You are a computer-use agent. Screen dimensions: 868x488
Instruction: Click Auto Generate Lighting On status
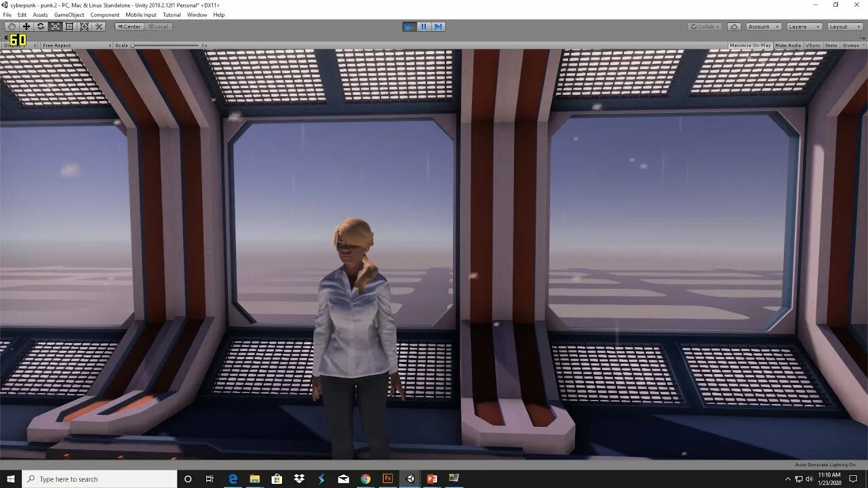[825, 465]
